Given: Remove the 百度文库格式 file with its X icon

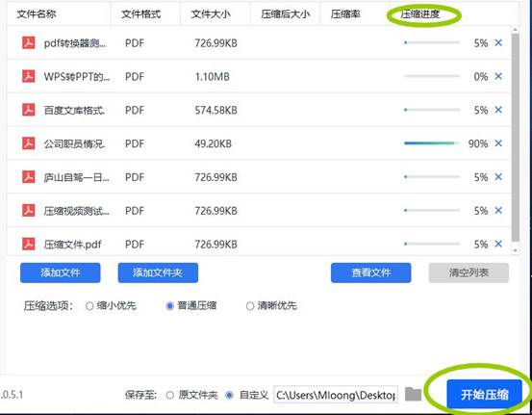Looking at the screenshot, I should pyautogui.click(x=498, y=110).
